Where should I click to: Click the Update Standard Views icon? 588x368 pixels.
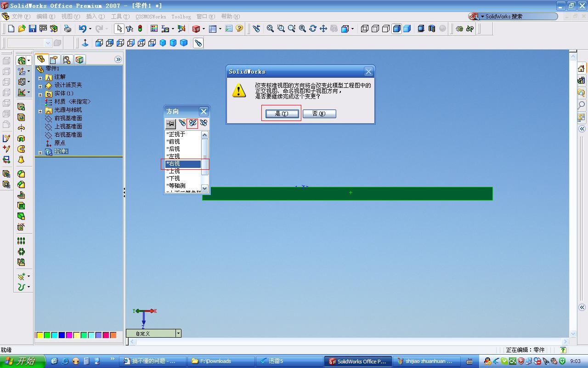coord(192,123)
